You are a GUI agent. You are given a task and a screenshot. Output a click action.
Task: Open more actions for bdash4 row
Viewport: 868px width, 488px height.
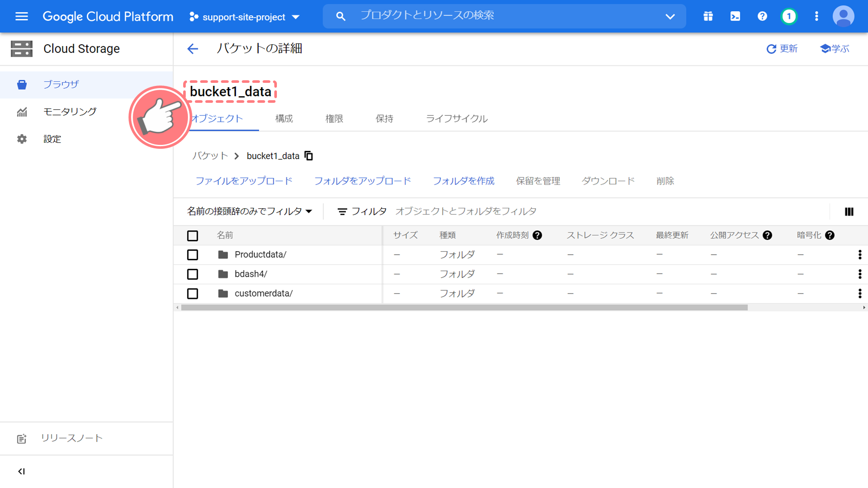(x=860, y=274)
